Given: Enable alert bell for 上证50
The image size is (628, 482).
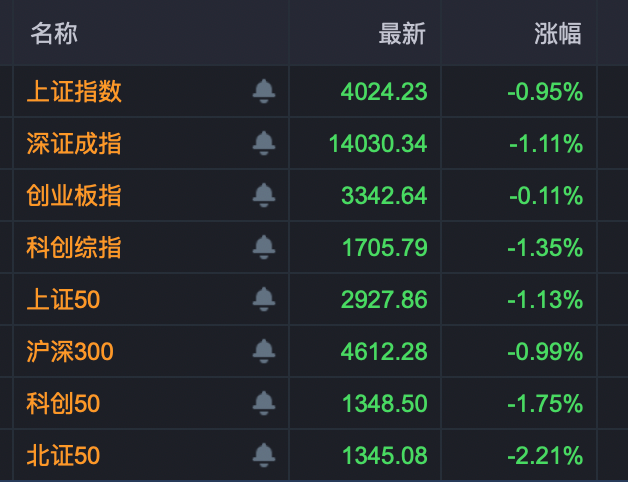Looking at the screenshot, I should point(264,299).
